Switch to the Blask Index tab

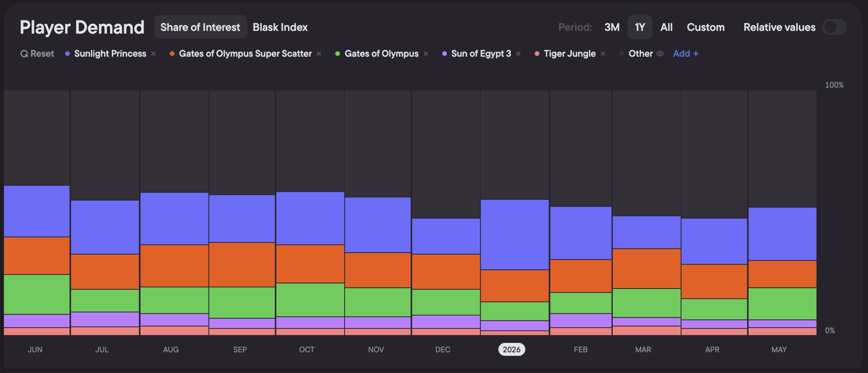click(280, 27)
